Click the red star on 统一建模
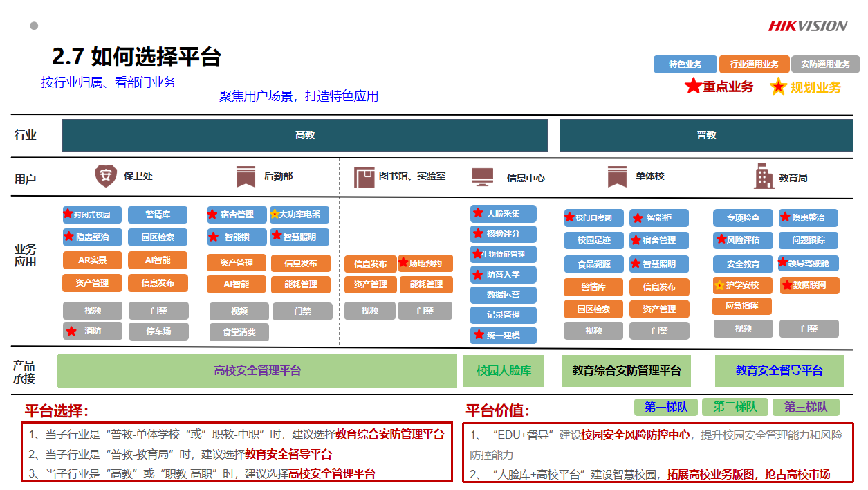868x490 pixels. click(x=479, y=335)
